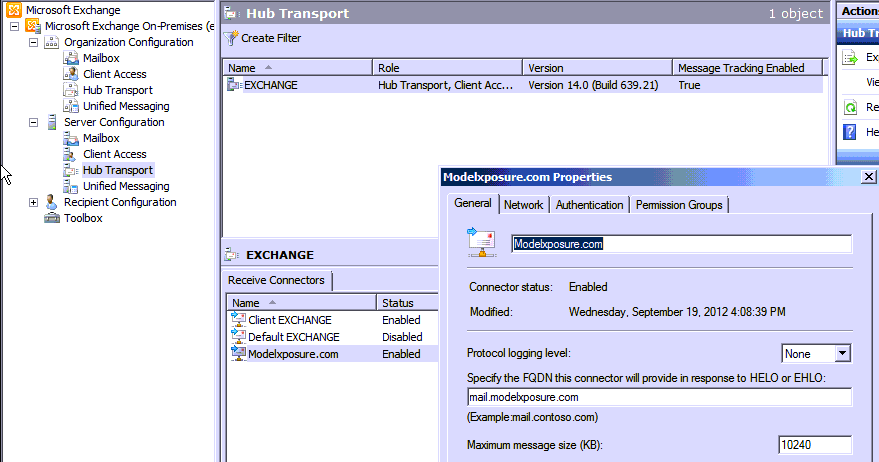Click the Version 14.0 (Build 639.21) cell
The image size is (879, 462).
point(593,85)
